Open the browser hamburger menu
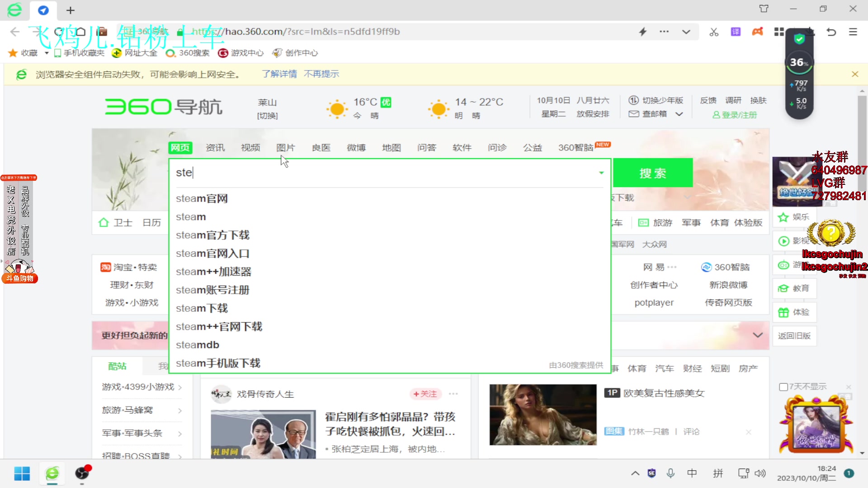 click(853, 32)
